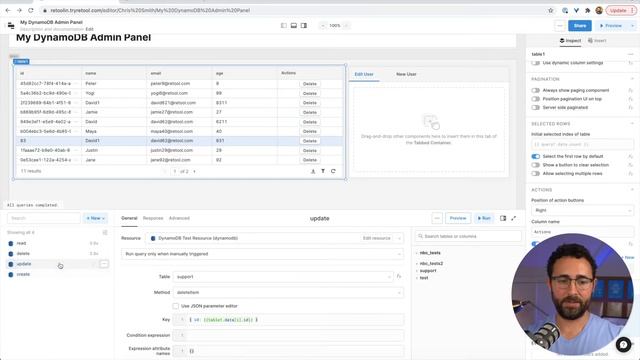Open the Resource dropdown
640x360 pixels.
[x=274, y=238]
